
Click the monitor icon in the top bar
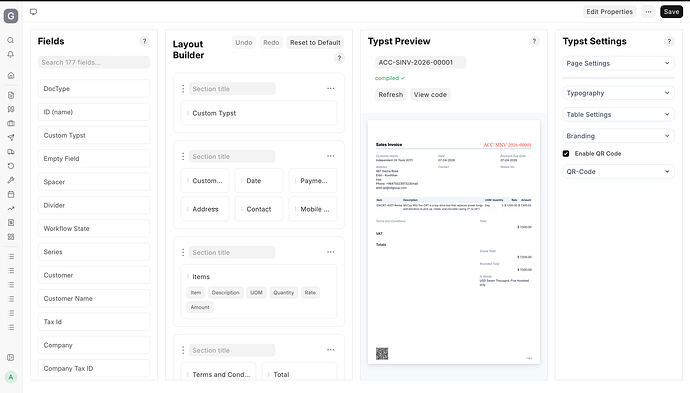coord(33,12)
